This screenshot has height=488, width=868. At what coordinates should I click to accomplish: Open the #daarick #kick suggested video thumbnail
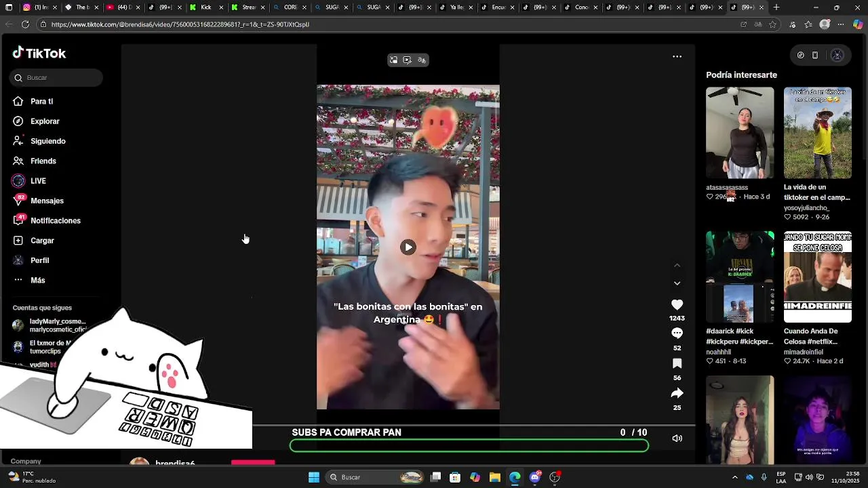[740, 277]
